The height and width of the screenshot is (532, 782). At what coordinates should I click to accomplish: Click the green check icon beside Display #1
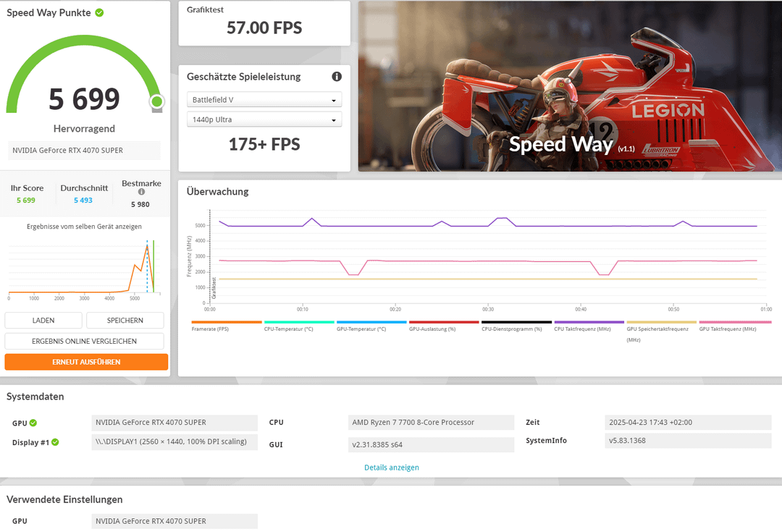pyautogui.click(x=55, y=442)
